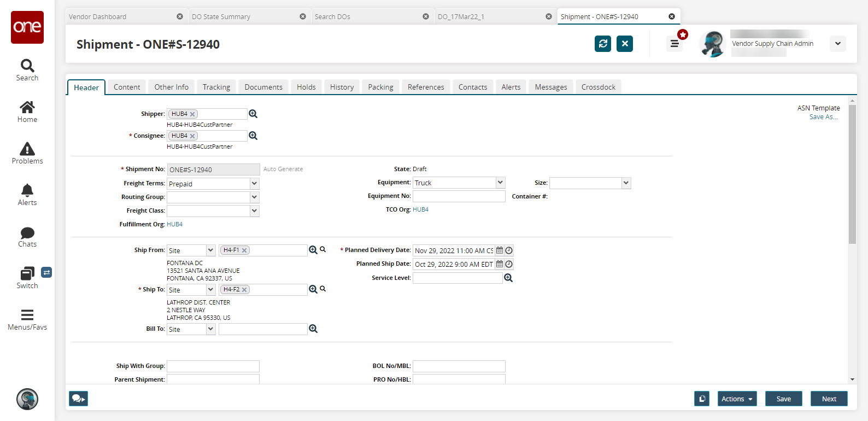Open the Problems panel in sidebar
The image size is (868, 421).
click(27, 153)
